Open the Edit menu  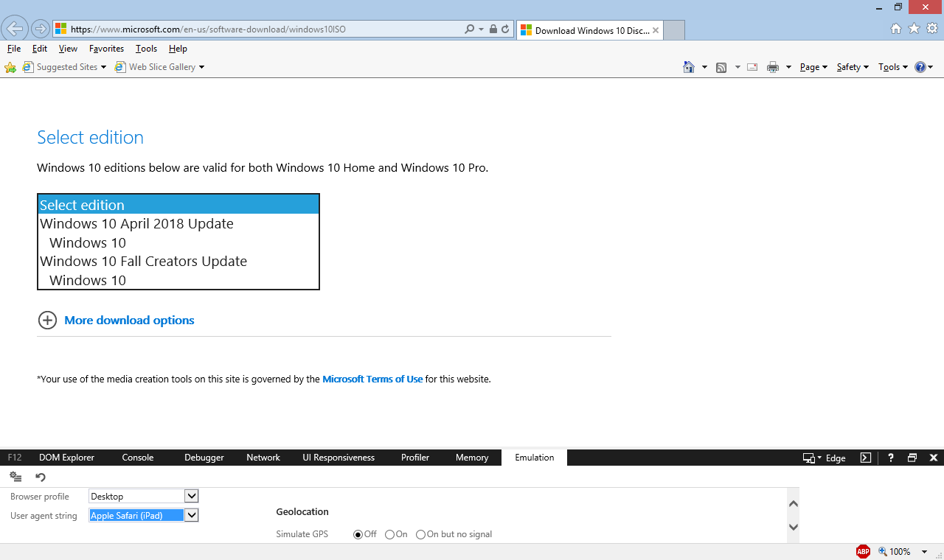(40, 49)
